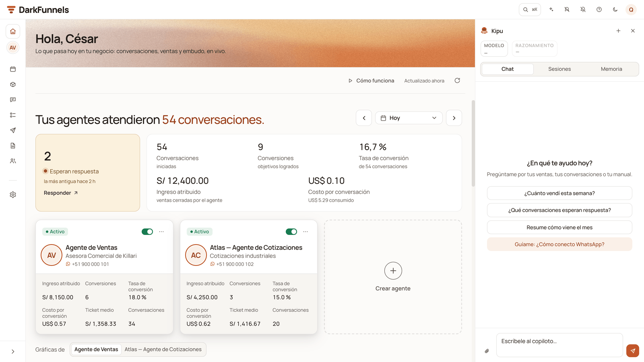Open the cube products icon in sidebar
This screenshot has height=362, width=644.
pyautogui.click(x=13, y=84)
